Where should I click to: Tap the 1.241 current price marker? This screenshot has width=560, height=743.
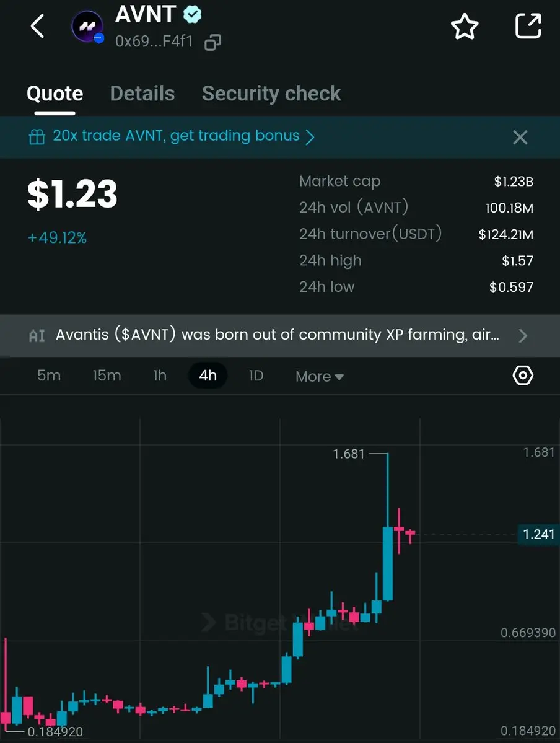[x=539, y=535]
